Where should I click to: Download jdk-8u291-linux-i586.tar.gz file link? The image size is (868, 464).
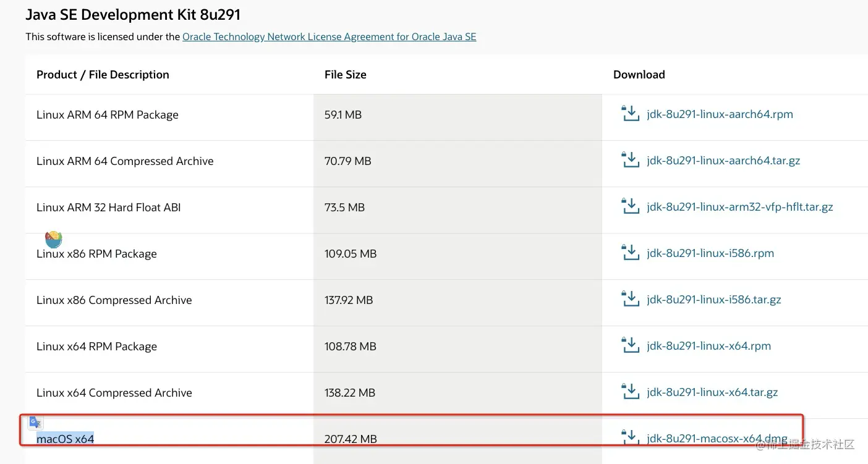[714, 300]
